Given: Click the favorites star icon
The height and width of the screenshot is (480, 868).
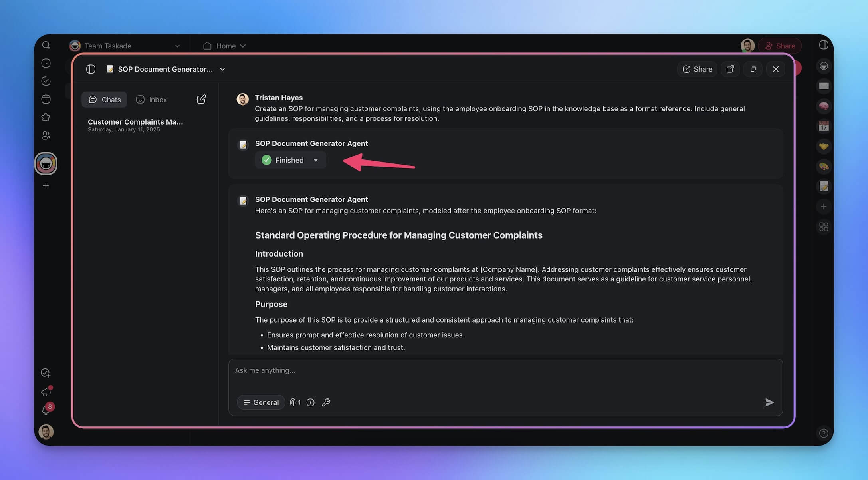Looking at the screenshot, I should coord(46,117).
